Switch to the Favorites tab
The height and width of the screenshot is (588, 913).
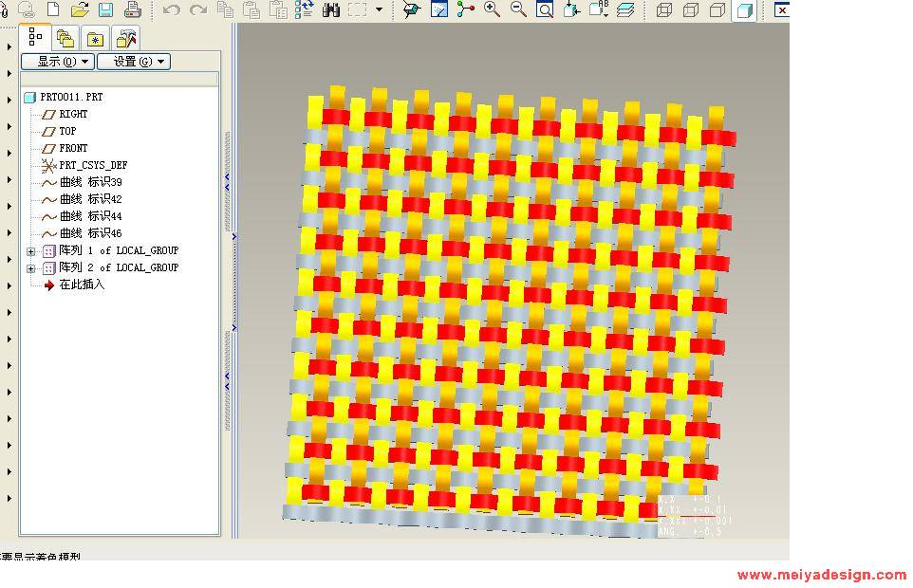[95, 38]
